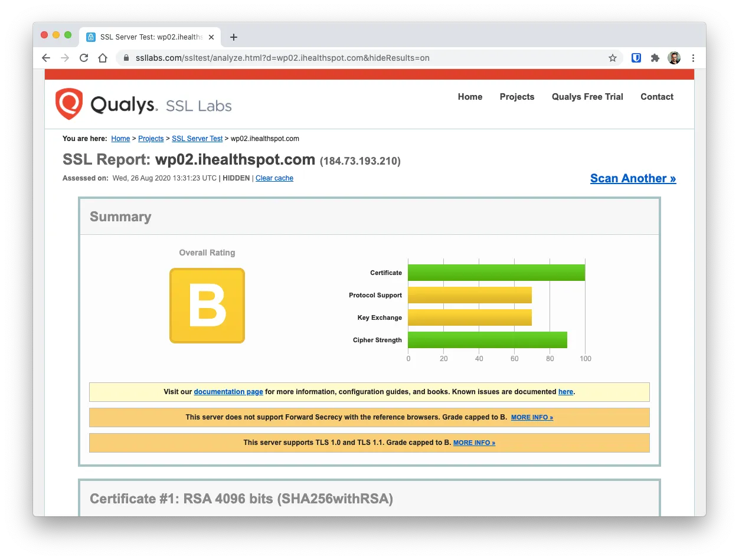Click the Key Exchange score bar
The height and width of the screenshot is (560, 739).
[x=470, y=317]
